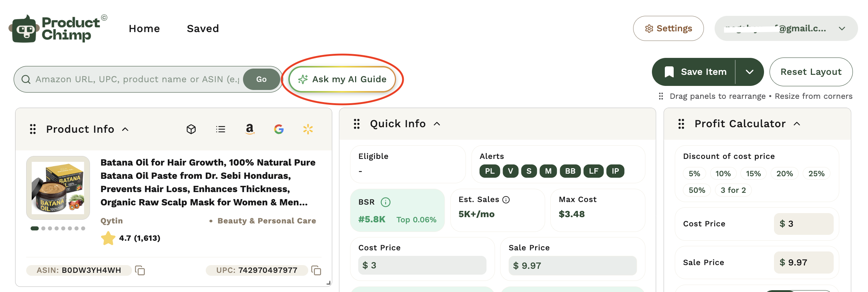Go to the Saved tab
The image size is (868, 292).
[203, 28]
